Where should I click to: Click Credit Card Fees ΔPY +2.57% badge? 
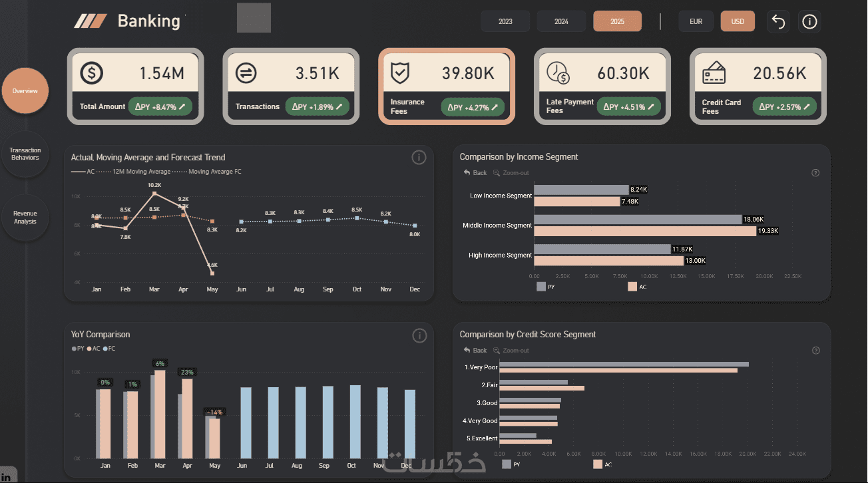point(785,106)
